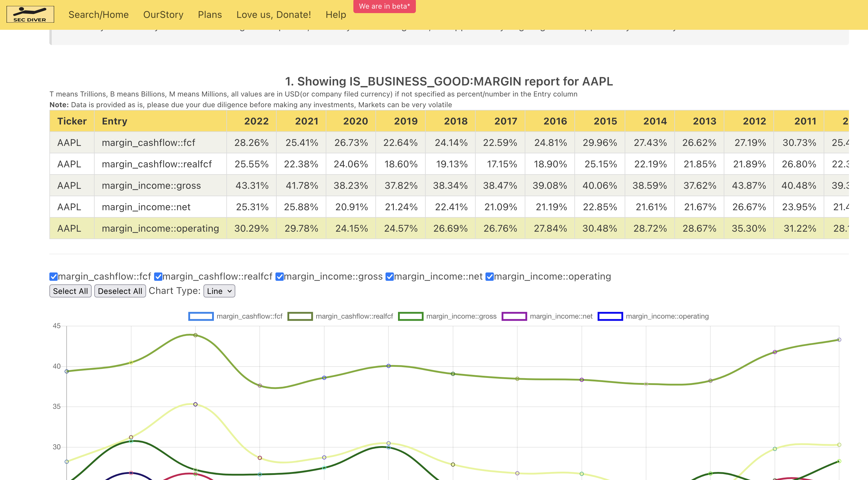Image resolution: width=868 pixels, height=480 pixels.
Task: Click the 29.96% fcf 2015 cell
Action: tap(600, 143)
